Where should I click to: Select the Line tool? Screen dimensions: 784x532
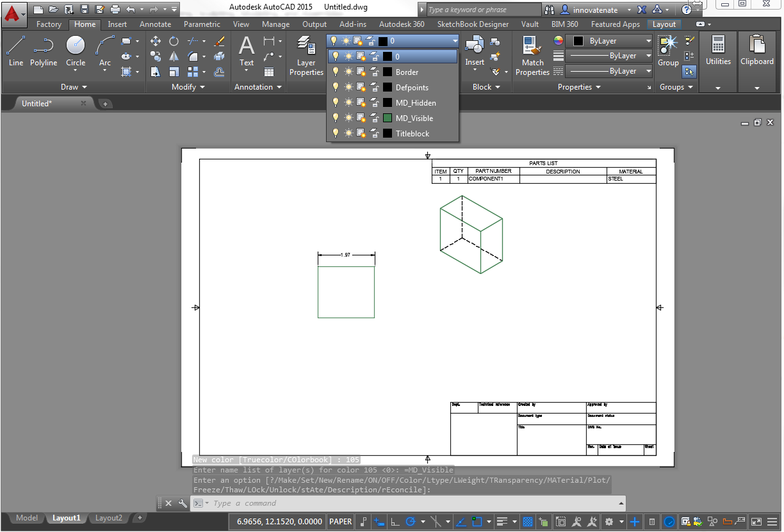coord(16,51)
